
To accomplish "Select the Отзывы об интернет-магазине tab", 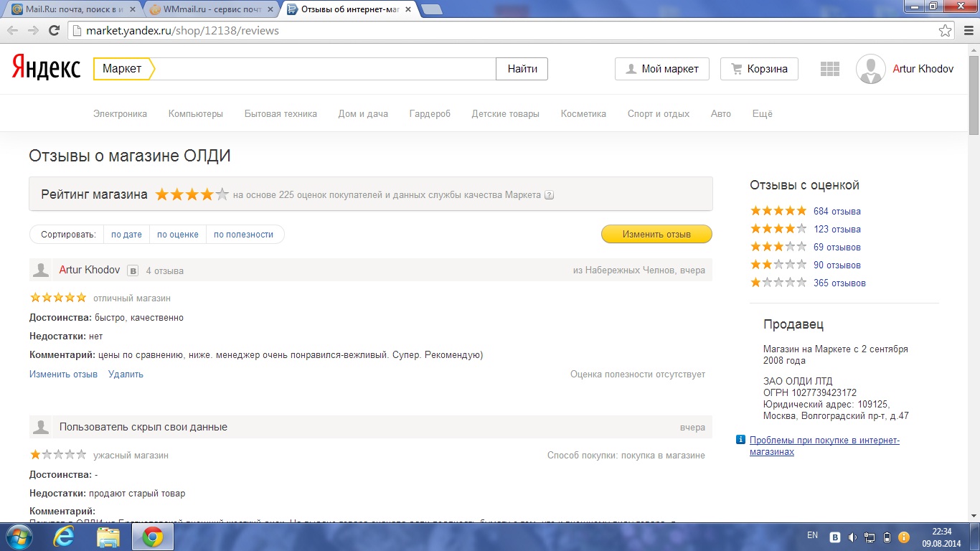I will (347, 9).
